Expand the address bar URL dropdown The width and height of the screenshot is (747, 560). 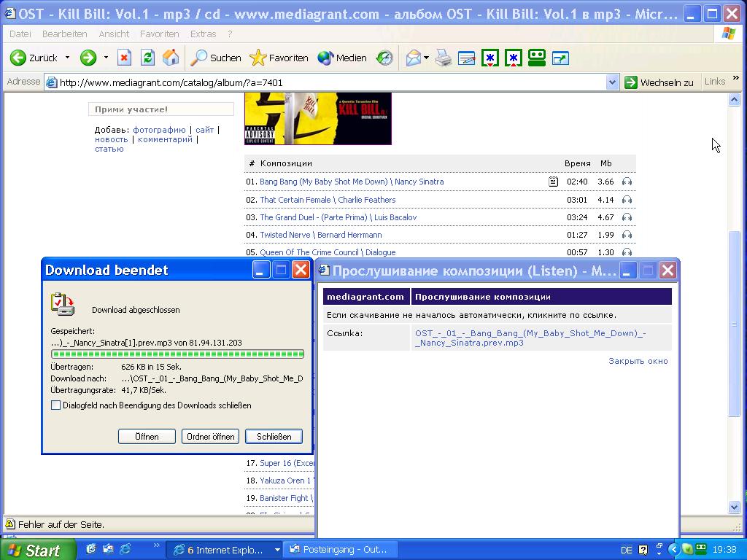click(x=613, y=82)
